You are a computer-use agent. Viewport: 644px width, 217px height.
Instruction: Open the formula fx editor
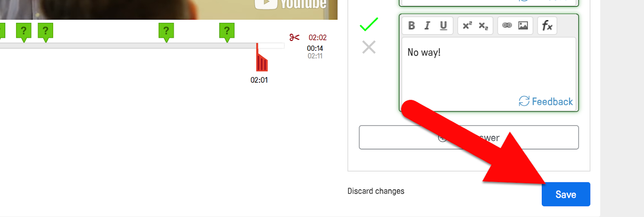[x=547, y=26]
